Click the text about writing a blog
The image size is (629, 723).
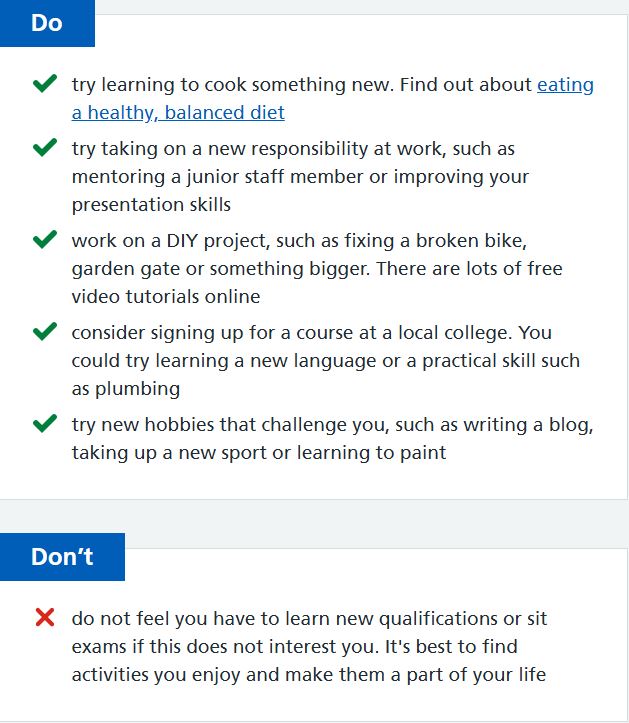[x=528, y=425]
